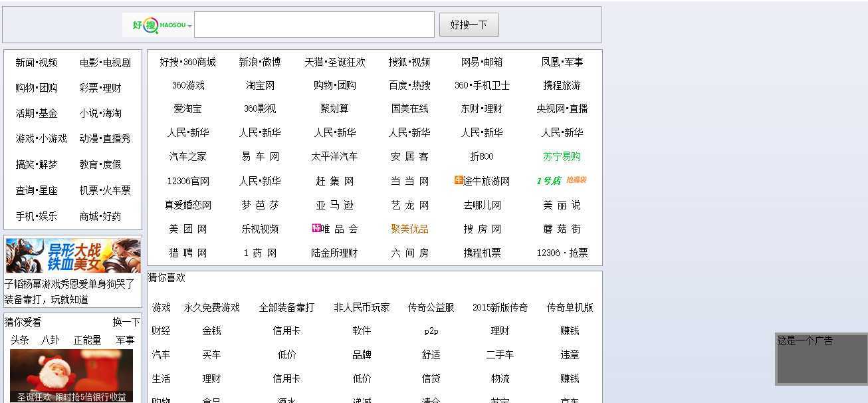
Task: Open the search engine dropdown arrow
Action: click(190, 26)
